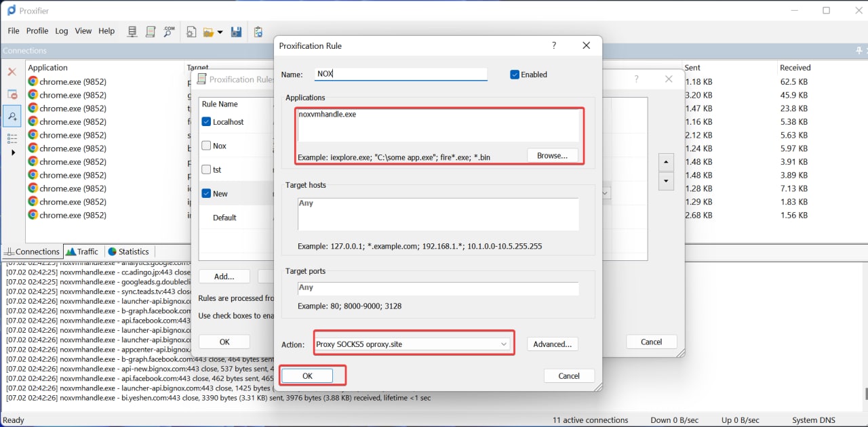Click the red X icon in Connections sidebar
868x427 pixels.
point(12,71)
